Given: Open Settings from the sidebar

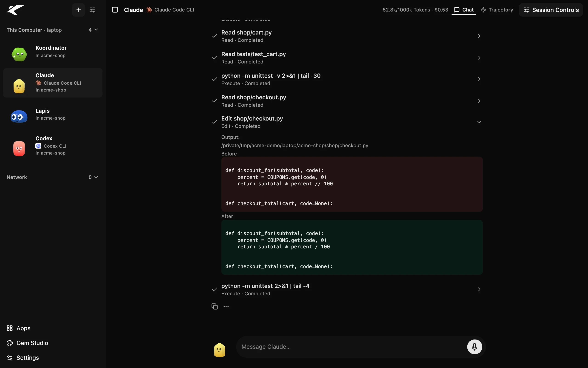Looking at the screenshot, I should (x=23, y=358).
